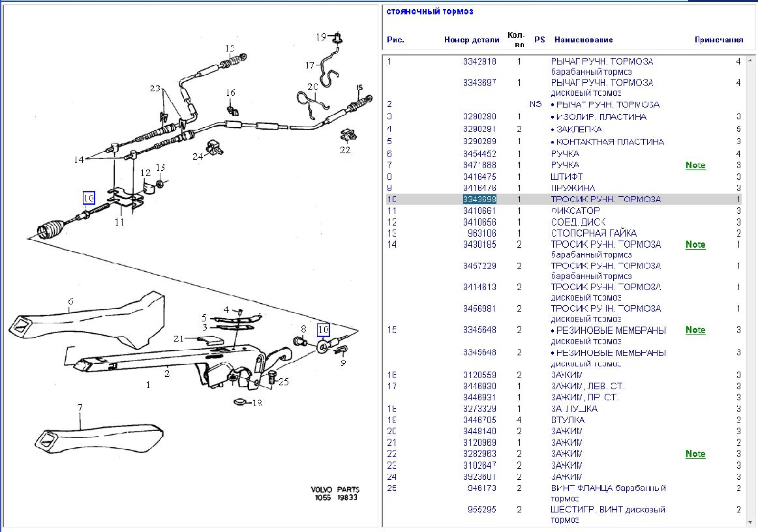Click callout number 25 near the bolt
Image resolution: width=758 pixels, height=532 pixels.
(283, 381)
